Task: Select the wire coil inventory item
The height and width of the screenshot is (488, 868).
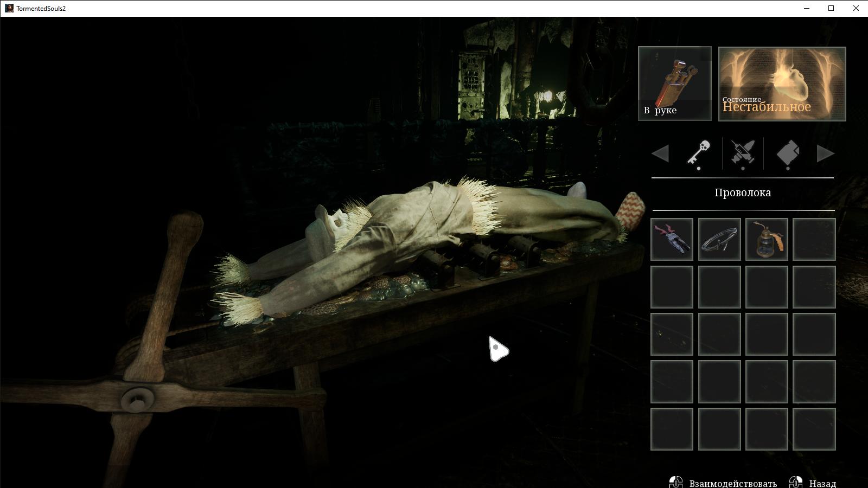Action: (x=719, y=239)
